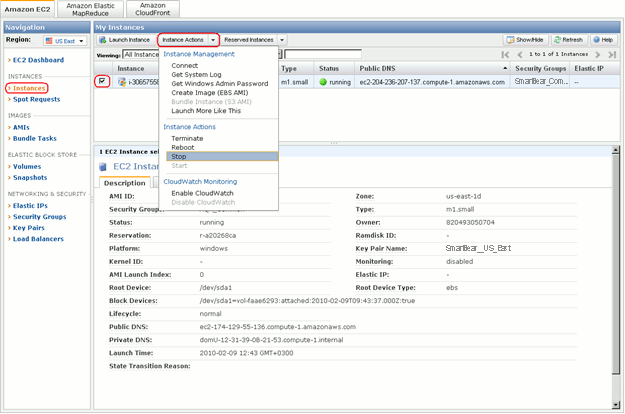Sort by the Public DNS column arrow
Screen dimensions: 625x414
coord(505,69)
